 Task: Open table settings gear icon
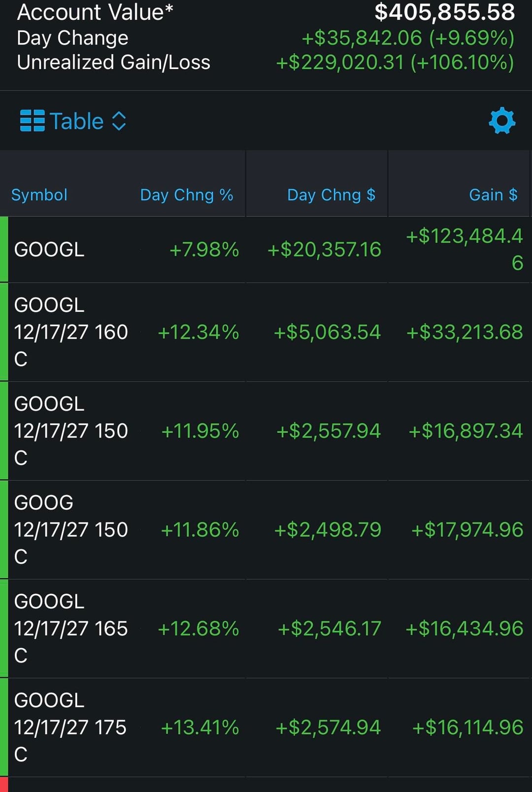click(x=501, y=121)
